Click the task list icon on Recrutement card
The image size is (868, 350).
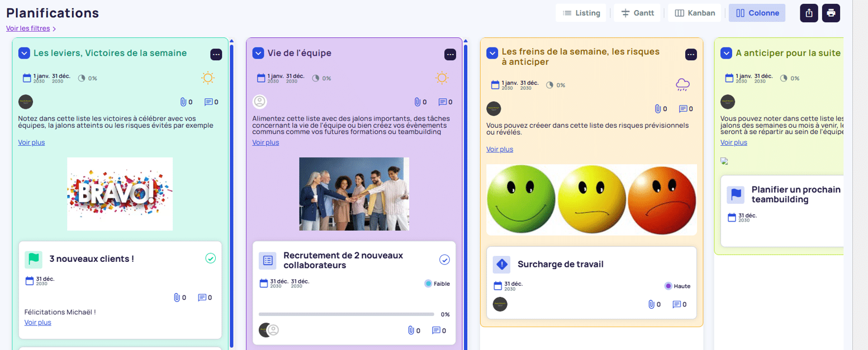(268, 260)
